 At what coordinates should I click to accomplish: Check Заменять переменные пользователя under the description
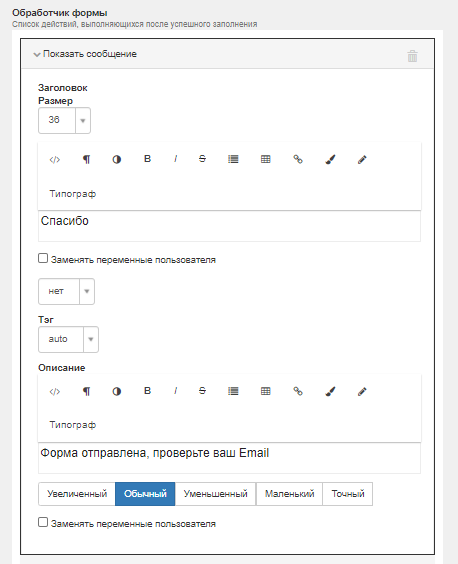[x=43, y=522]
